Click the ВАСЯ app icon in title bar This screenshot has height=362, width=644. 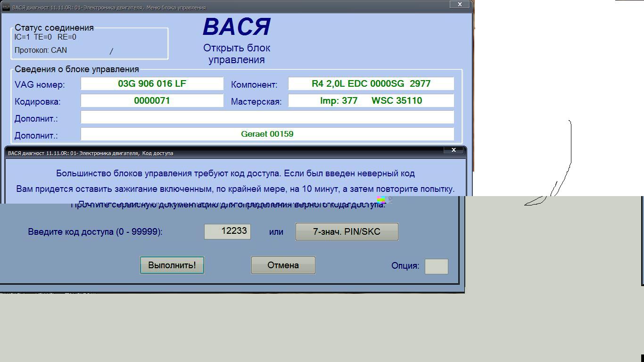[6, 7]
